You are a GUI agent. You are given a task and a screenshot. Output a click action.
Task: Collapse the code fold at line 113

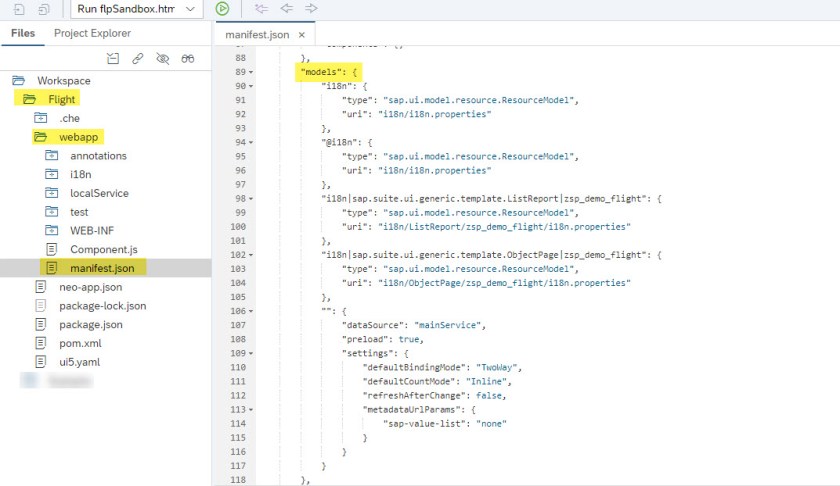click(251, 410)
